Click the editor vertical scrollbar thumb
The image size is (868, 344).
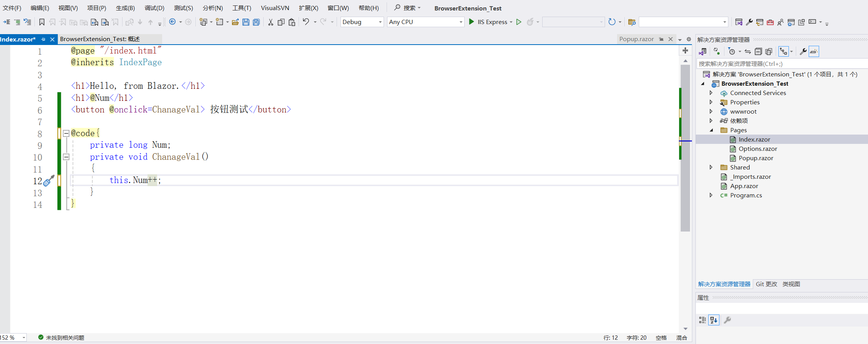(685, 148)
